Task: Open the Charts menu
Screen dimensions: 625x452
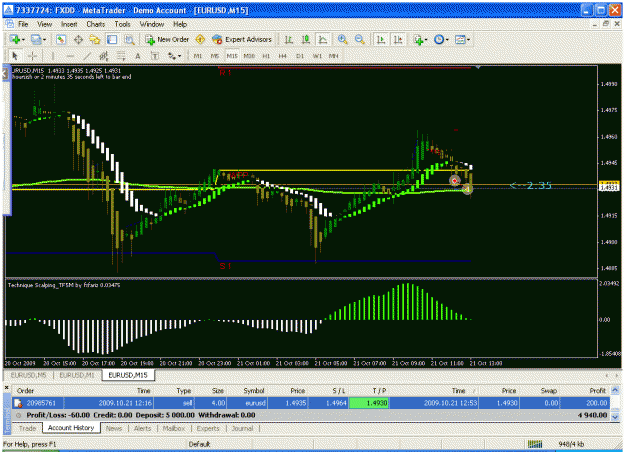Action: pyautogui.click(x=96, y=24)
